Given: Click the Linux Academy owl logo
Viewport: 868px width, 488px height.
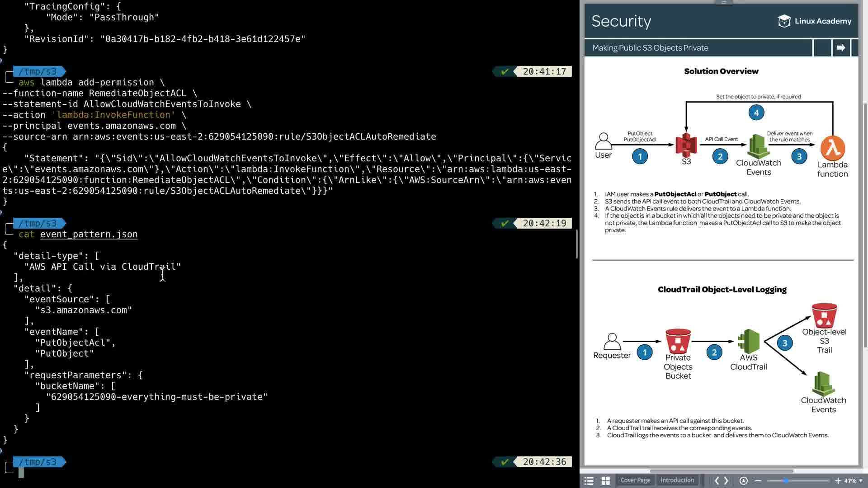Looking at the screenshot, I should (x=784, y=21).
